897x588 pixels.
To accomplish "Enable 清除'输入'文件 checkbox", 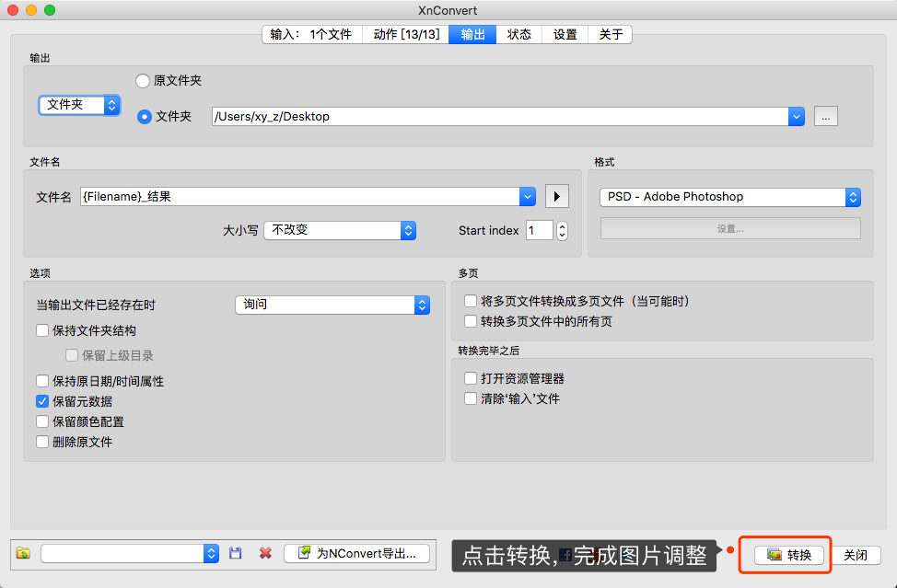I will [471, 398].
